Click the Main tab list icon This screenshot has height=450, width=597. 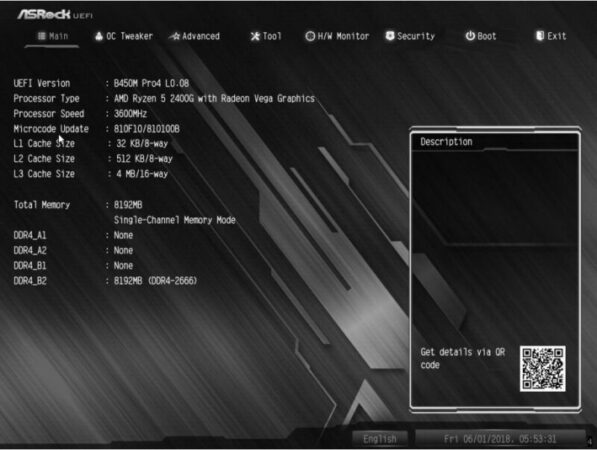(42, 36)
